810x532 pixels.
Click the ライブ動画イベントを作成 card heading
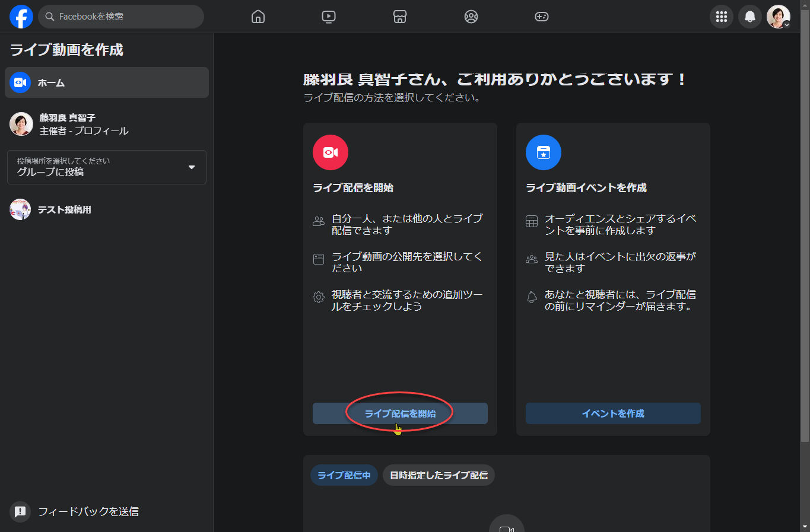click(x=586, y=187)
